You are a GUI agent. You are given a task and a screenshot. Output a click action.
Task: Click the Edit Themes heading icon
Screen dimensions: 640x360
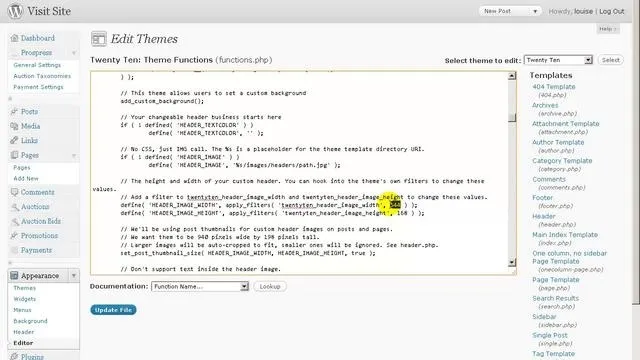click(x=99, y=39)
